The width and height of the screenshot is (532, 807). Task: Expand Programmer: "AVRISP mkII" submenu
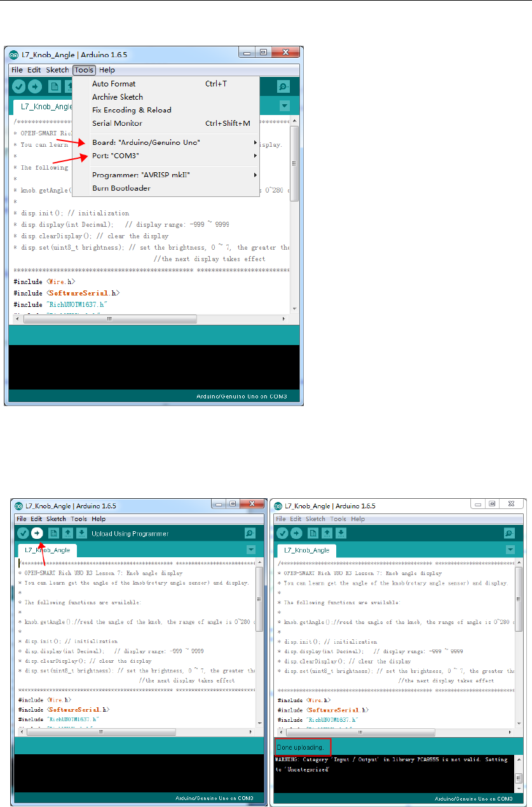pos(166,175)
